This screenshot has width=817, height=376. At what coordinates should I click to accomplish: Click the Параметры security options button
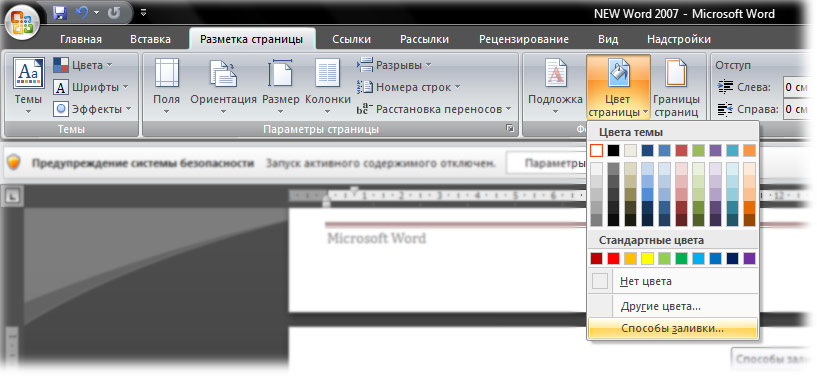(547, 164)
